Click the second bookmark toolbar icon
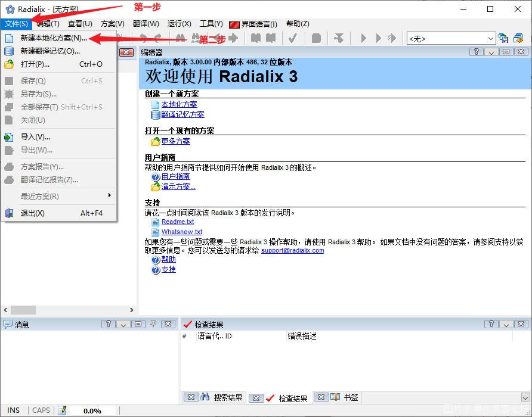Screen dimensions: 532x417 270,38
